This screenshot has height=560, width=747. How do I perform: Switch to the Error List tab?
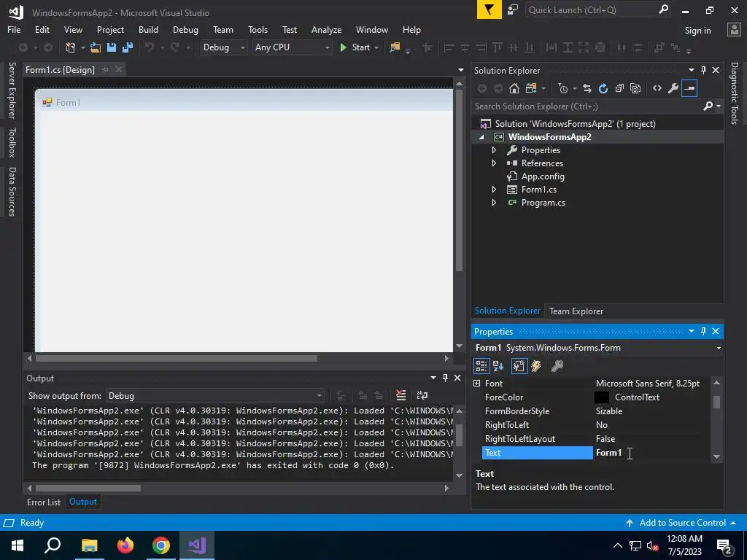tap(44, 502)
